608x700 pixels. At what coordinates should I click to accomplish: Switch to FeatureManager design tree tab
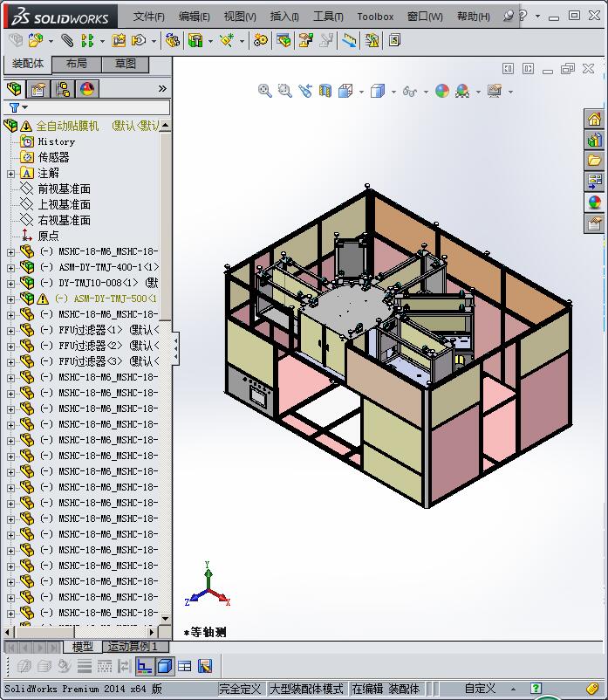click(14, 89)
